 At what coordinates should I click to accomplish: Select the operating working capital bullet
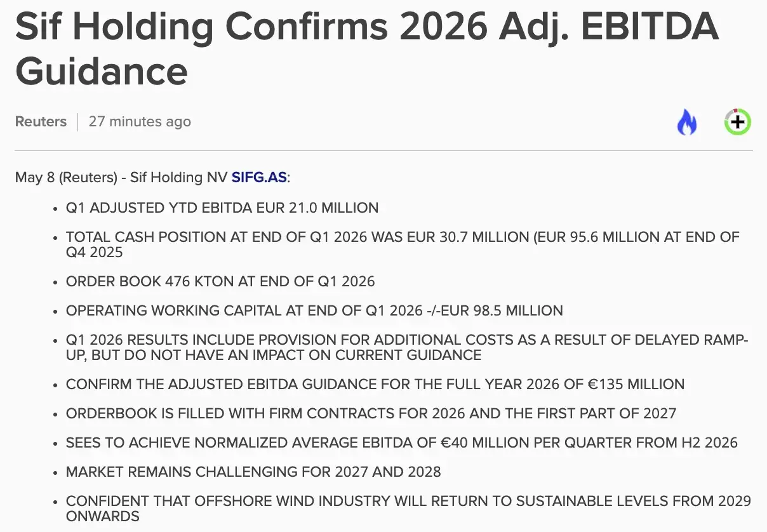point(314,311)
